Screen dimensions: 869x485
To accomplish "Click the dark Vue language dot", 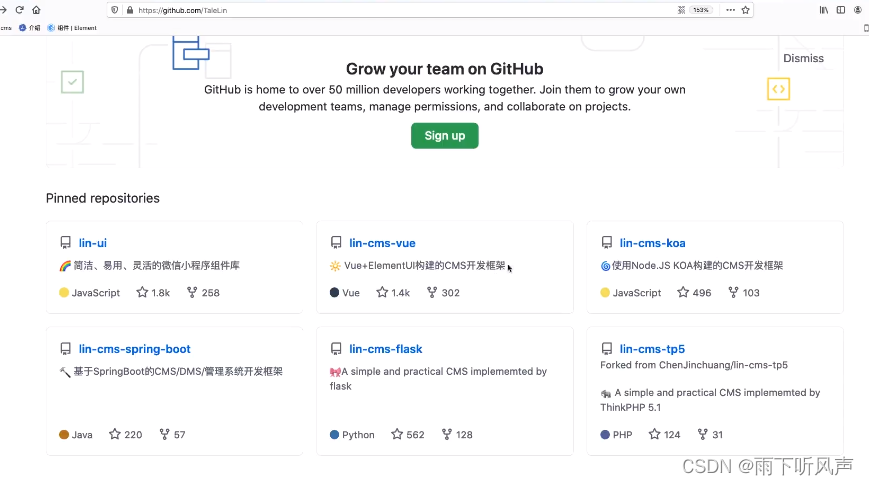I will pos(334,293).
